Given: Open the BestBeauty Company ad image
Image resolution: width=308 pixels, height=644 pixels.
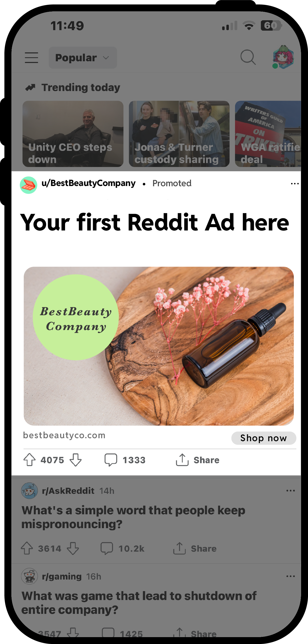Looking at the screenshot, I should click(x=159, y=346).
